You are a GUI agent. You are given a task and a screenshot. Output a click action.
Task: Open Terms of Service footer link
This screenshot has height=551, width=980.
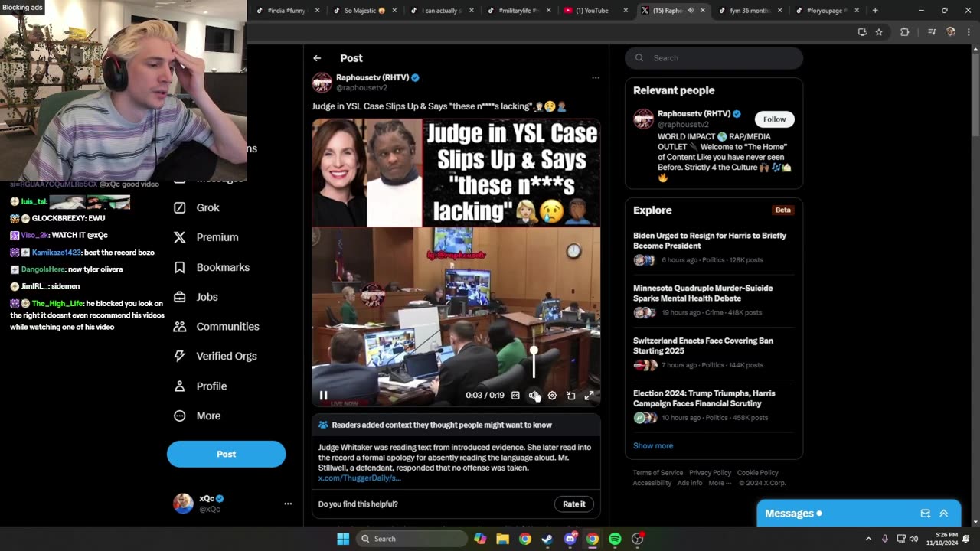click(x=658, y=473)
